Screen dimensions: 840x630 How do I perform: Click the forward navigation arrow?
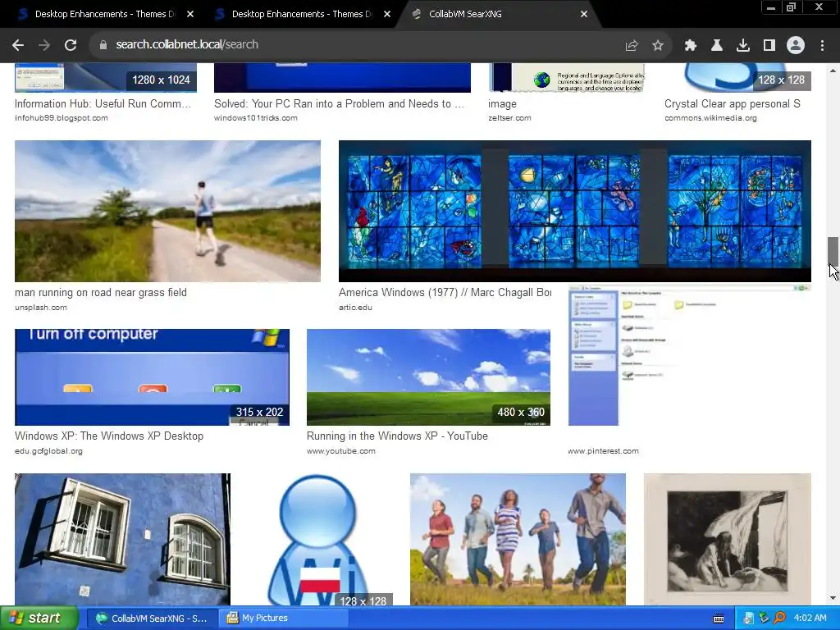click(44, 45)
